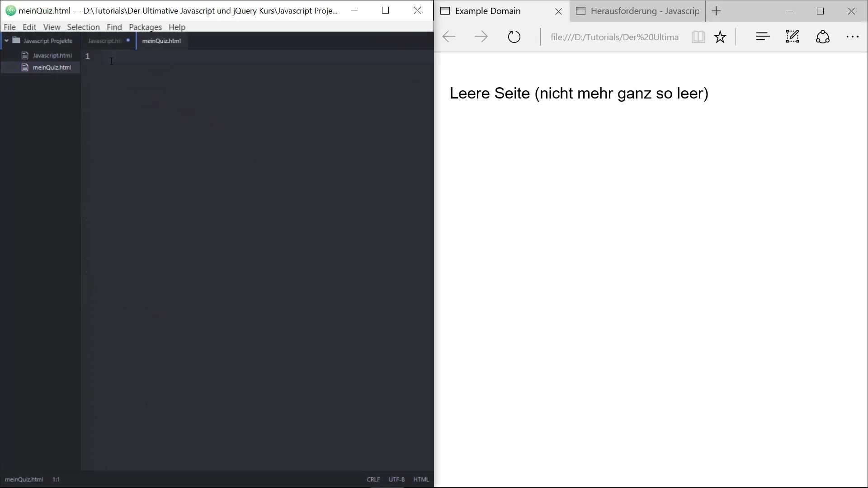Viewport: 868px width, 488px height.
Task: Click the Atom app icon in title bar
Action: 10,10
